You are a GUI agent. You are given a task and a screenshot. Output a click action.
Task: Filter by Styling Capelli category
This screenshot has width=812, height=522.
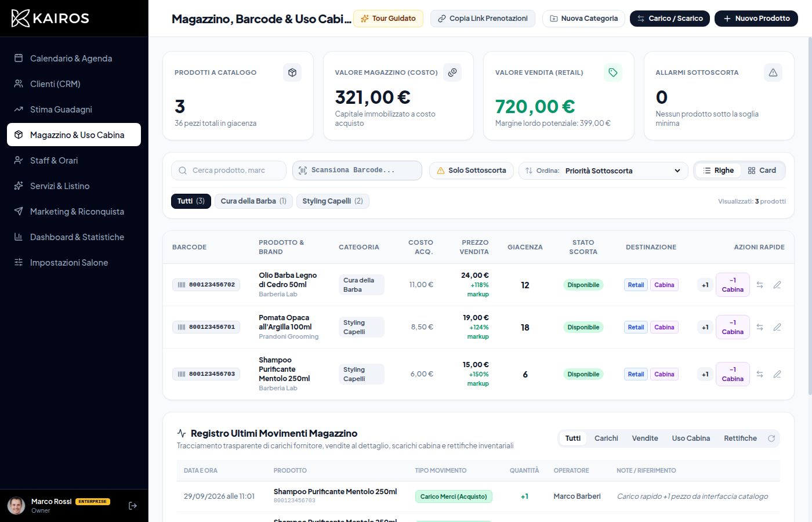point(333,201)
